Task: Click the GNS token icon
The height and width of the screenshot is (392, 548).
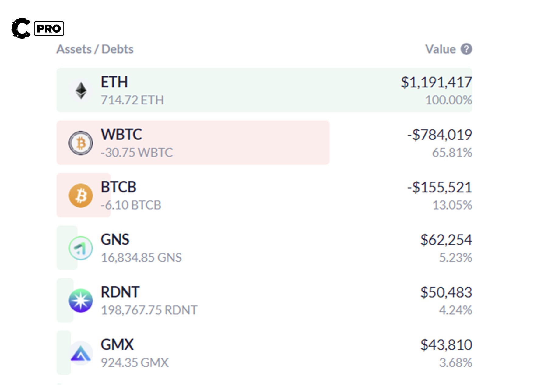Action: 81,248
